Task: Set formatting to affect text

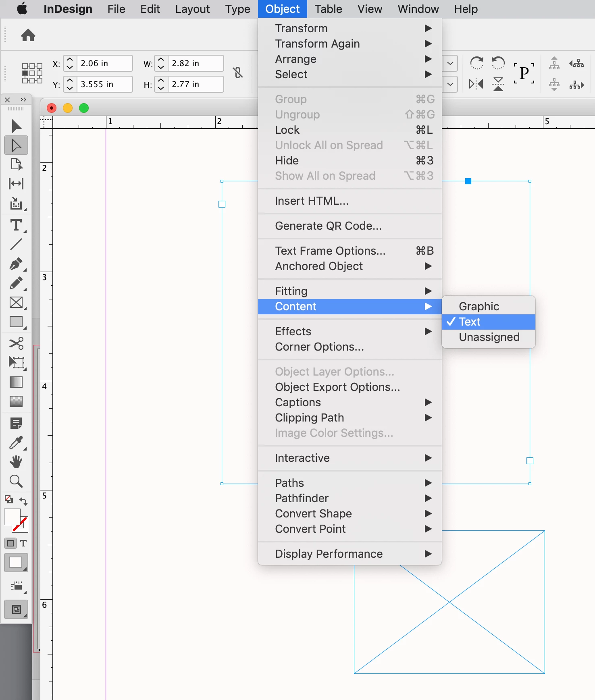Action: tap(23, 543)
